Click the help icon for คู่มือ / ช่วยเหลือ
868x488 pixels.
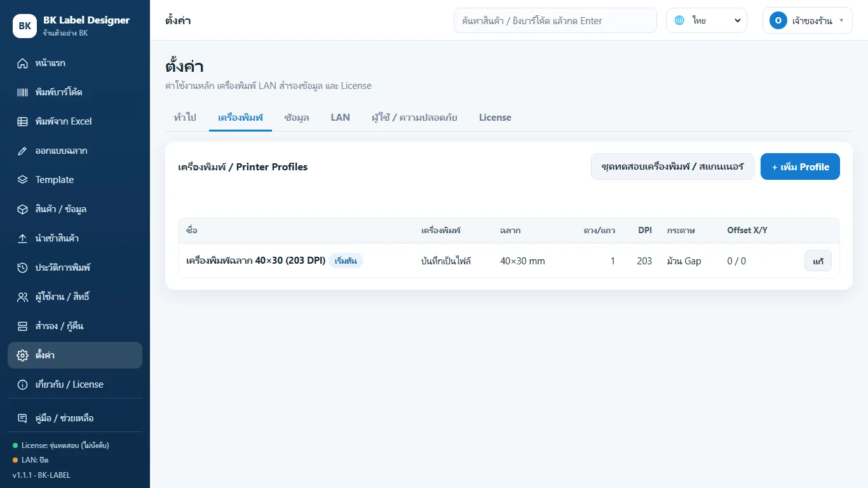coord(23,418)
